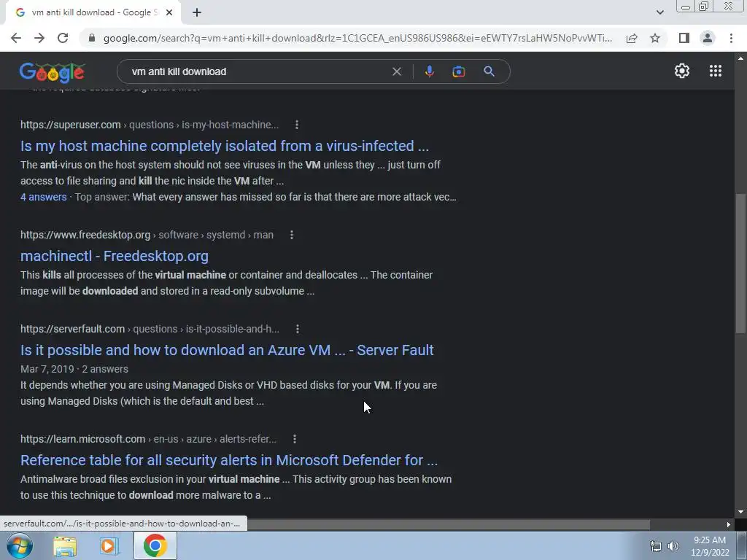Open more options for serverfault.com result

click(x=298, y=329)
